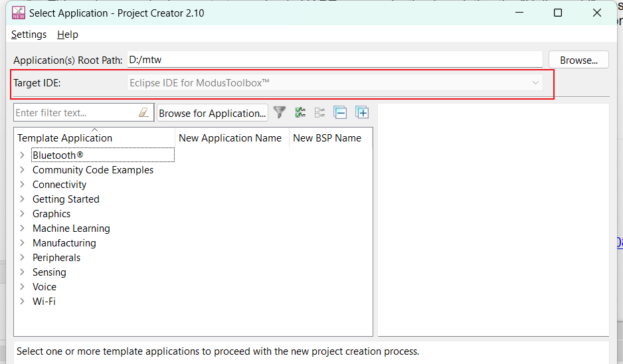This screenshot has height=364, width=623.
Task: Select the Manufacturing row text
Action: pyautogui.click(x=64, y=243)
